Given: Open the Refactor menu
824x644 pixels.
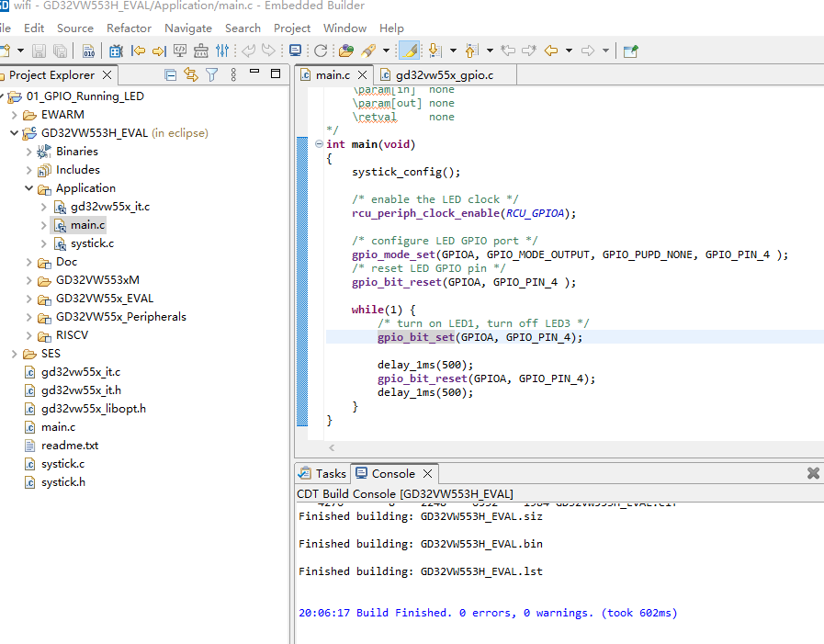Looking at the screenshot, I should [x=129, y=28].
